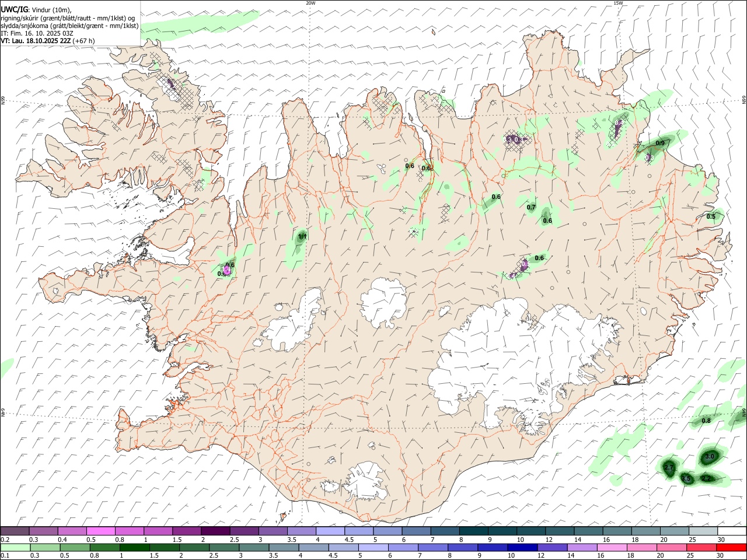Click the "3.5" value inside the offshore rain cell
This screenshot has width=747, height=560.
[x=686, y=479]
